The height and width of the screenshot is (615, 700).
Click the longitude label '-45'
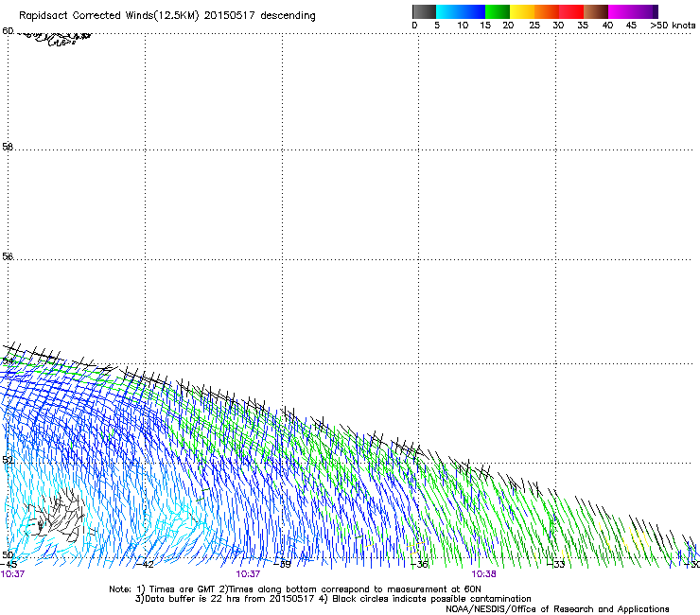[x=9, y=564]
